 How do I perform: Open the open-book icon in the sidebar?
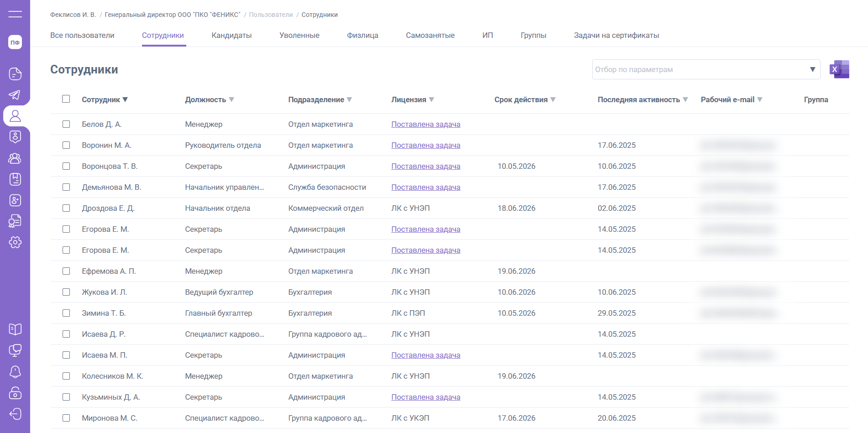(x=15, y=329)
